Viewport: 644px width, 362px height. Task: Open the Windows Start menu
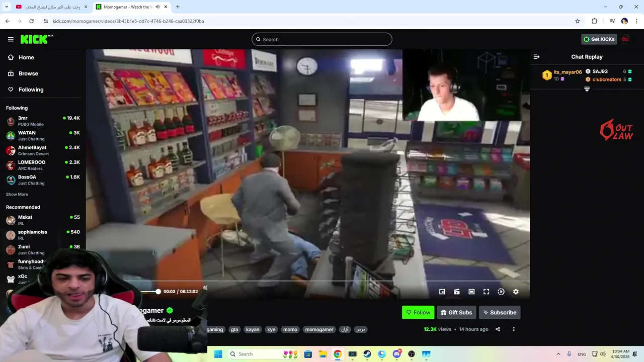[218, 354]
